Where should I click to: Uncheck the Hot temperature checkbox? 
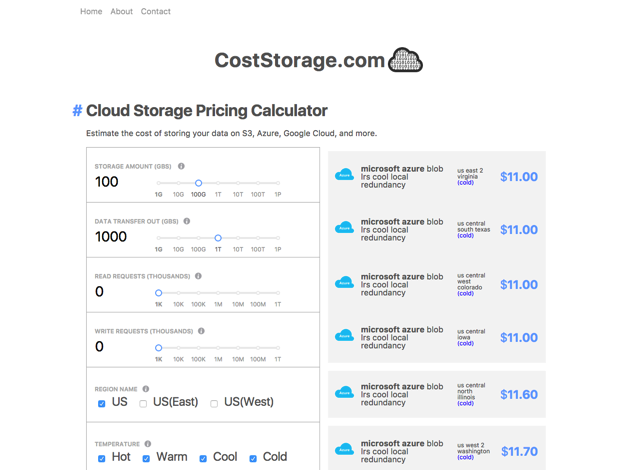(102, 459)
